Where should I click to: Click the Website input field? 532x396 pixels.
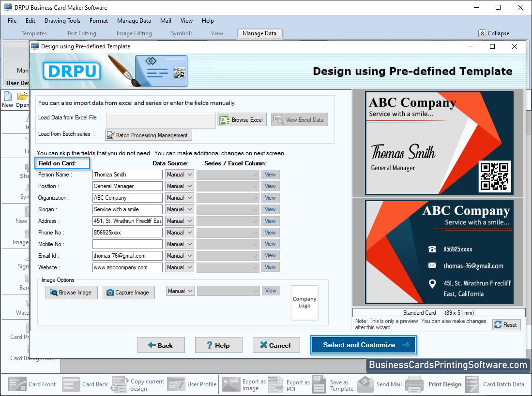127,267
